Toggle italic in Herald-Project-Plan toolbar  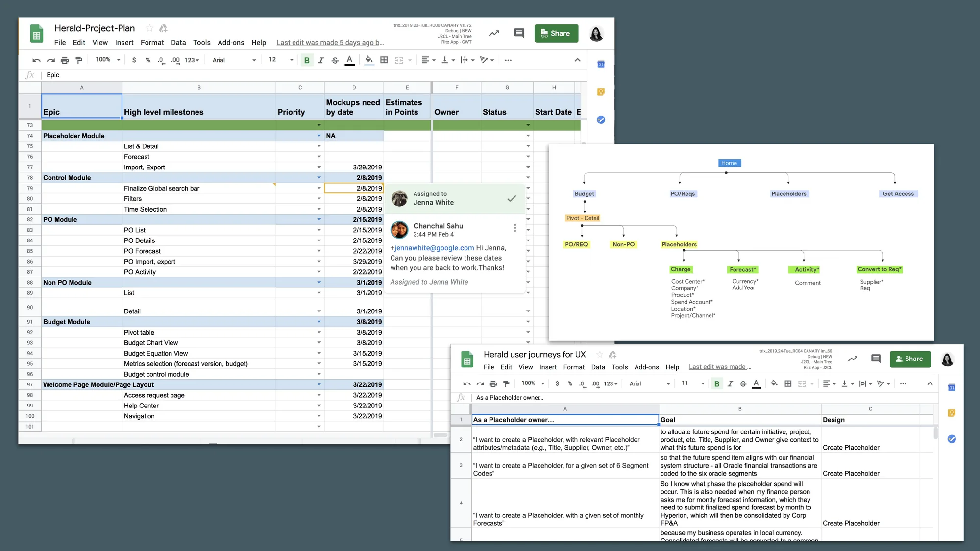tap(321, 60)
